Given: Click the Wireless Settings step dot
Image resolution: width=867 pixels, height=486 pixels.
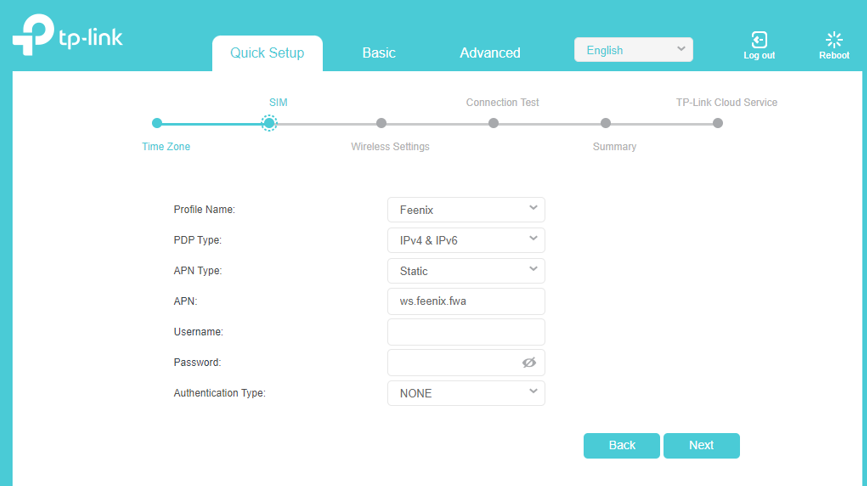Looking at the screenshot, I should coord(381,123).
